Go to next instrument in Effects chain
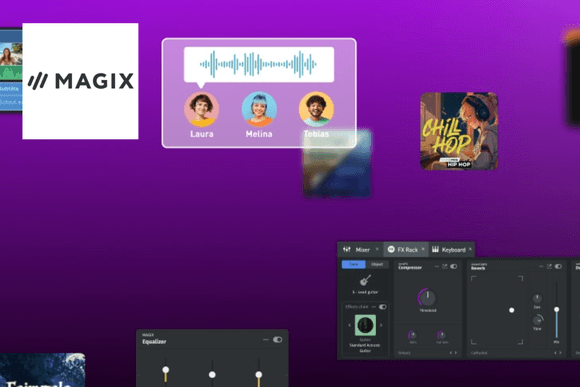Image resolution: width=580 pixels, height=387 pixels. [x=381, y=325]
